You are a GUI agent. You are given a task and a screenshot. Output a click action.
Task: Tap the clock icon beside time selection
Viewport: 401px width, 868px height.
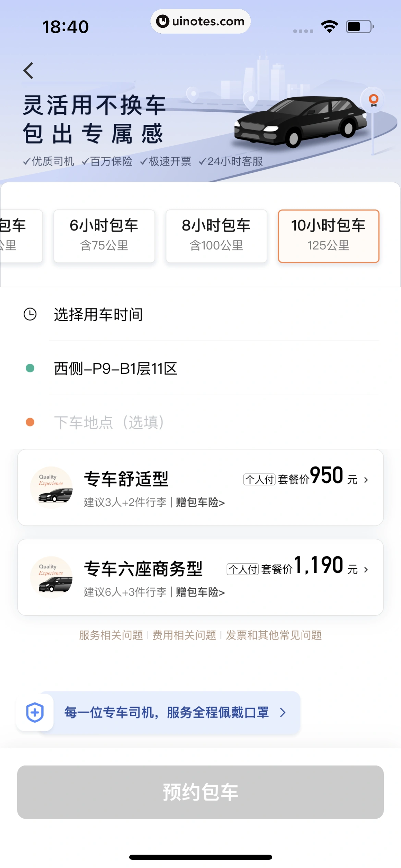(x=30, y=314)
